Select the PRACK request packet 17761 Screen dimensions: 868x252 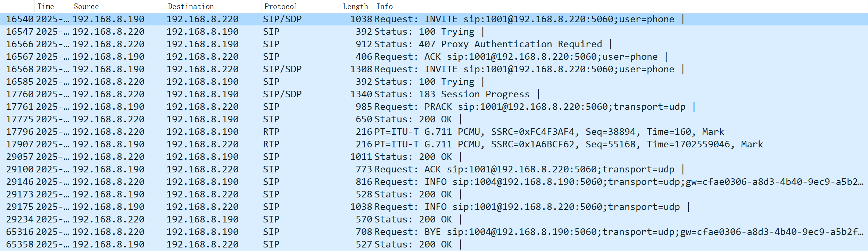click(x=208, y=107)
